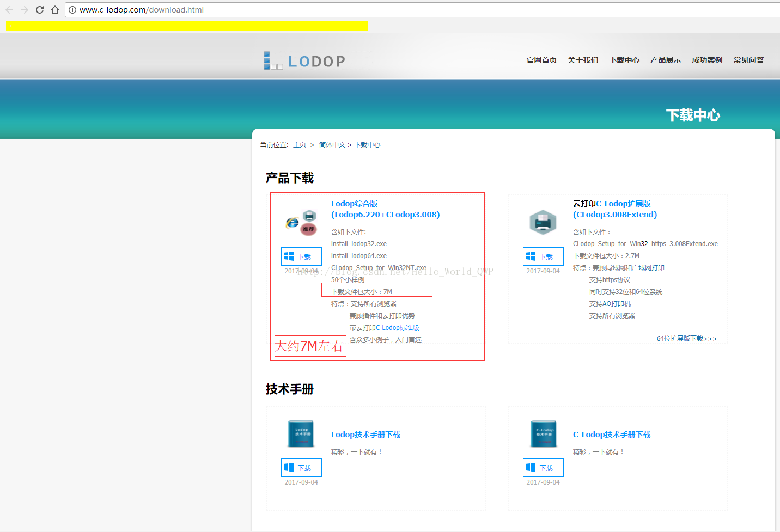
Task: Click the text 特点：兼顾局域网和广域网打印
Action: pyautogui.click(x=619, y=268)
